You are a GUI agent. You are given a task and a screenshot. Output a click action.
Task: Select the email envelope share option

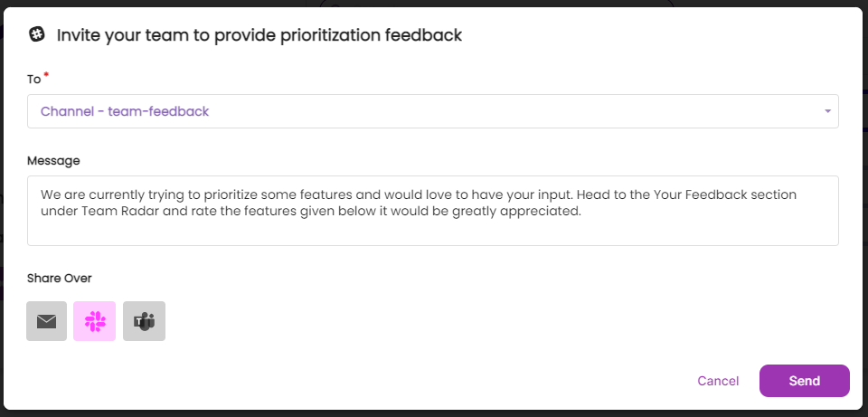46,321
